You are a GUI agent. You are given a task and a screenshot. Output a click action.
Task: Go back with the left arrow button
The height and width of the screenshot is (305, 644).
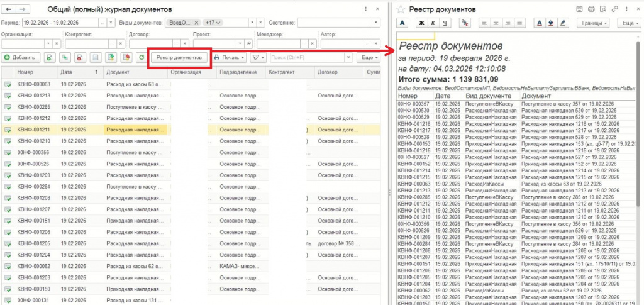coord(9,9)
